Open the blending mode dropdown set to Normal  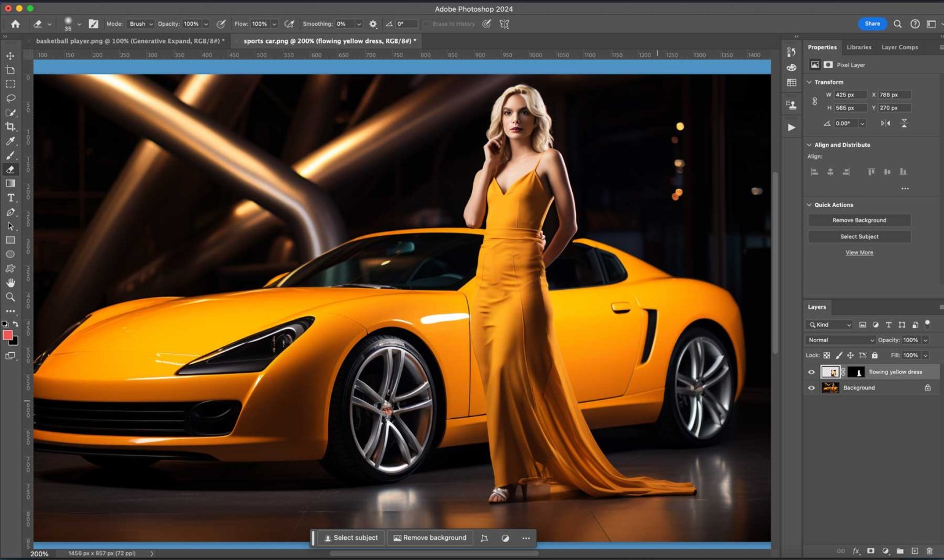840,340
